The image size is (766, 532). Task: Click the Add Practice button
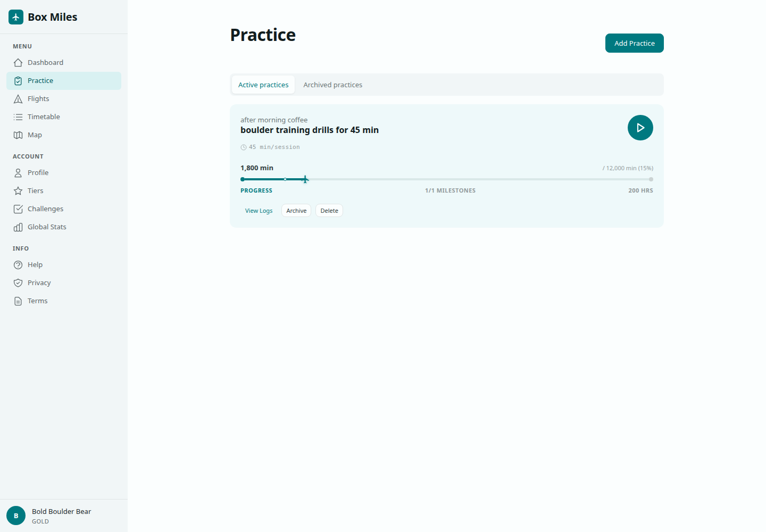635,43
